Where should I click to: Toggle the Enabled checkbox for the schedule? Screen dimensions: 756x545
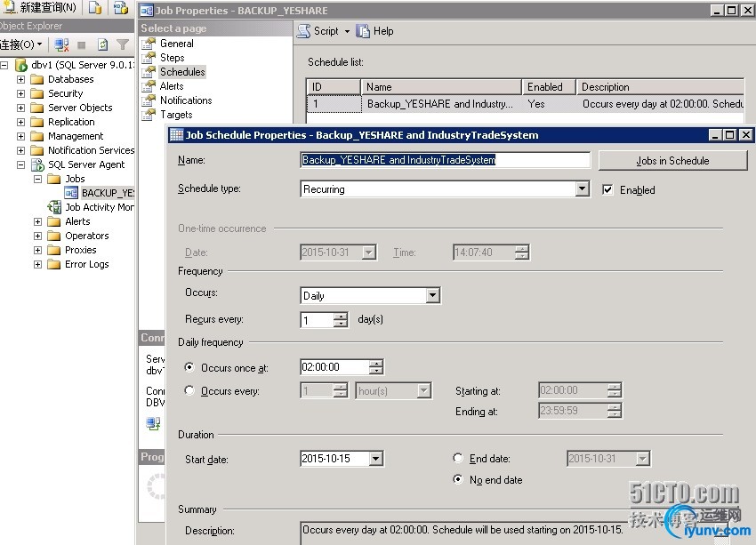pos(607,189)
